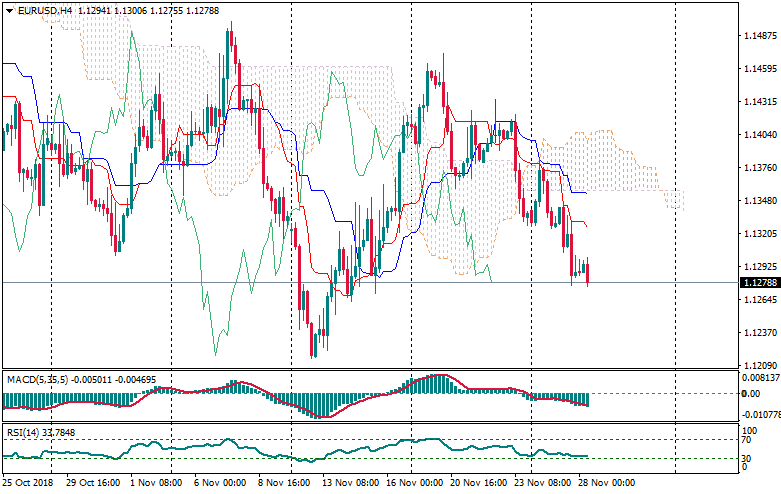Select the 6 Nov 00:00 time label
This screenshot has width=781, height=494.
coord(219,482)
